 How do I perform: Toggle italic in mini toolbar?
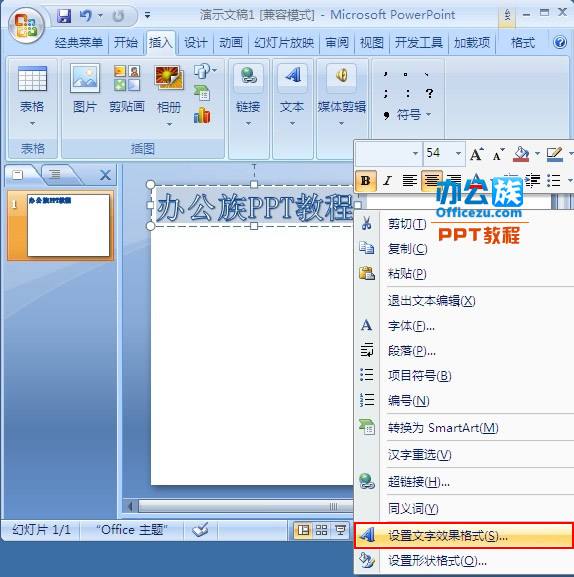click(x=387, y=181)
